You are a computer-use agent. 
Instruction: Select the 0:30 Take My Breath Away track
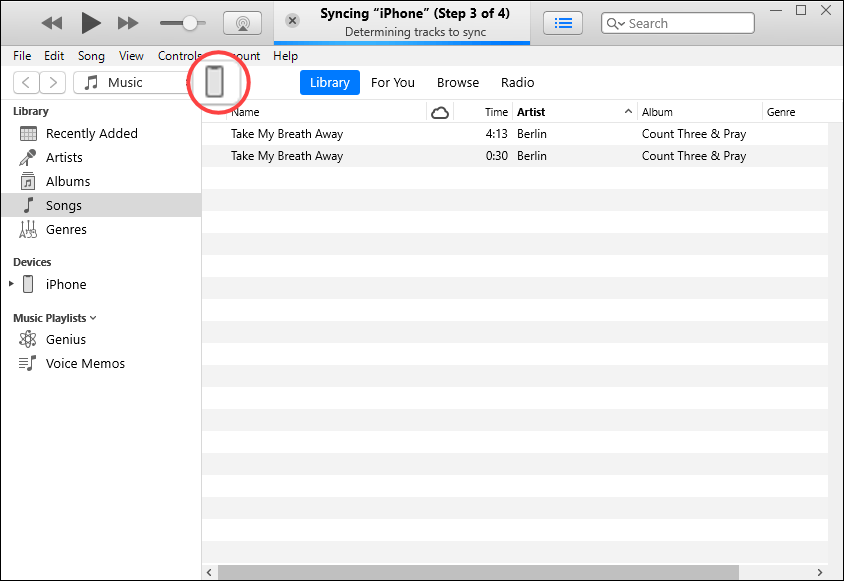pos(287,156)
